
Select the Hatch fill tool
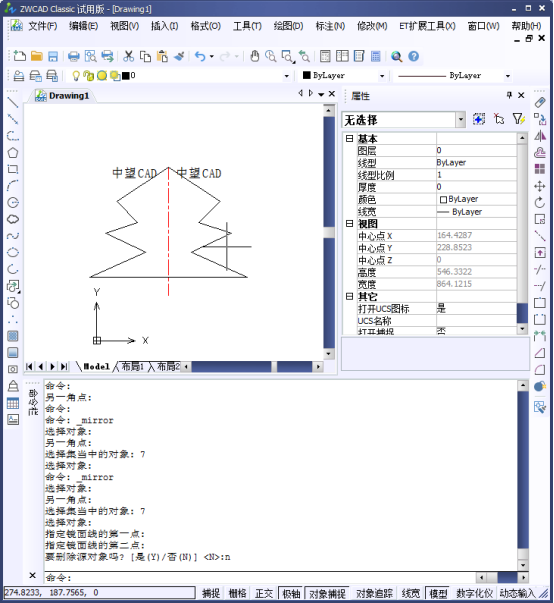coord(13,336)
